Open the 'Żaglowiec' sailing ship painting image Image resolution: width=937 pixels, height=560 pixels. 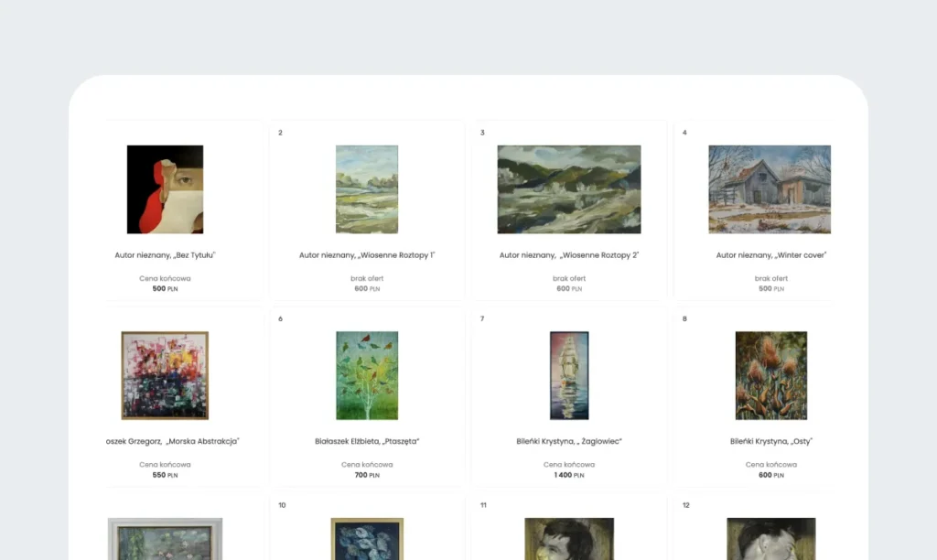point(569,375)
